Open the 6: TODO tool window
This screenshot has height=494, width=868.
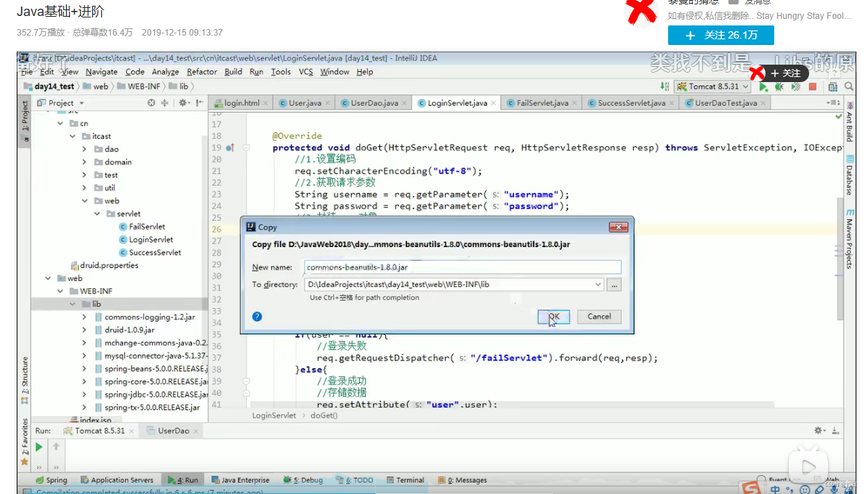pos(354,480)
